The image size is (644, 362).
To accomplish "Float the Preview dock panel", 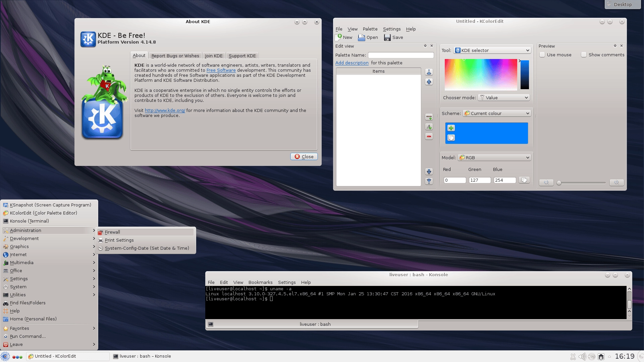I will (x=615, y=46).
